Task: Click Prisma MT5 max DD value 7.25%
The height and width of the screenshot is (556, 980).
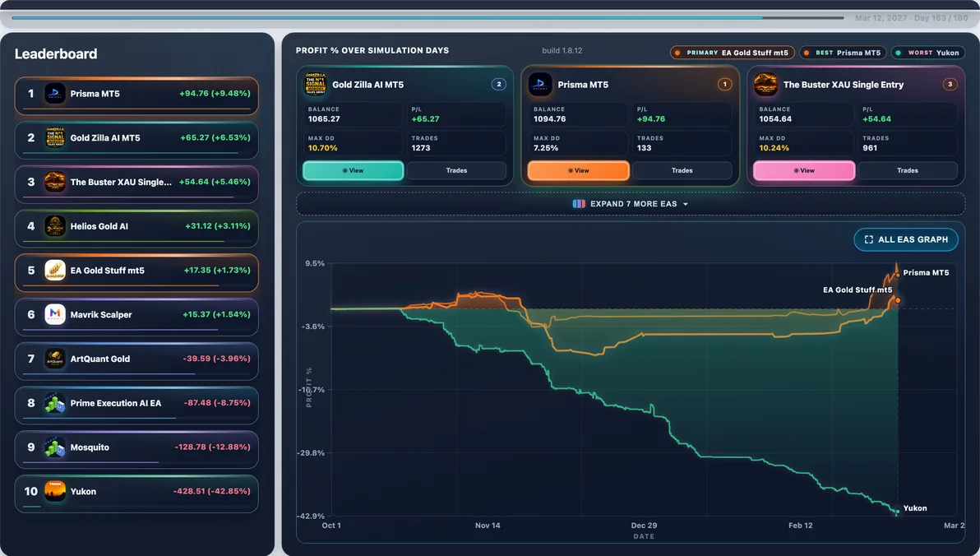Action: tap(546, 148)
